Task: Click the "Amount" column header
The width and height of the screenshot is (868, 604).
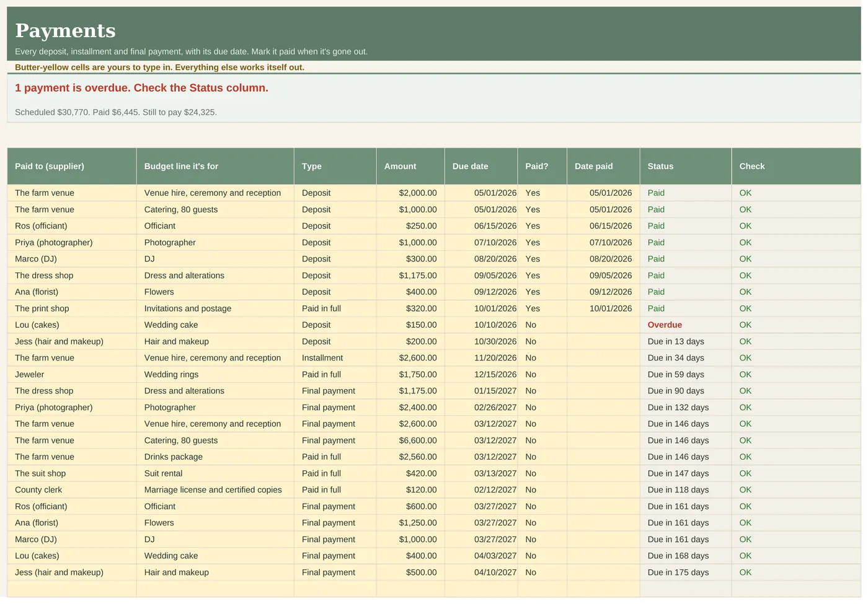Action: tap(410, 166)
